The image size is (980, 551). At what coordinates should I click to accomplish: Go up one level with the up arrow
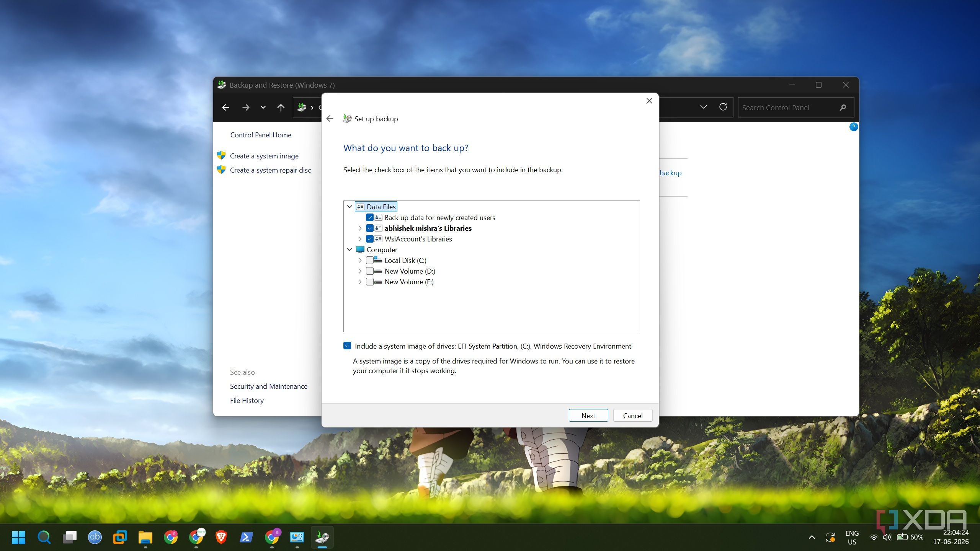click(281, 108)
